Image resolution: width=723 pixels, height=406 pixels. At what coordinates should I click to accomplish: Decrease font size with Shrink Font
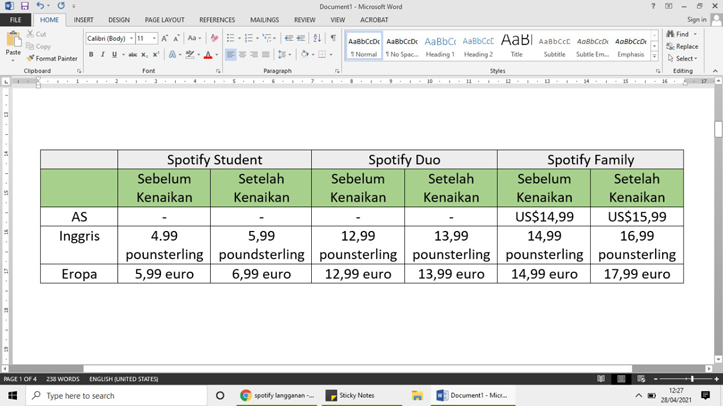pos(176,38)
